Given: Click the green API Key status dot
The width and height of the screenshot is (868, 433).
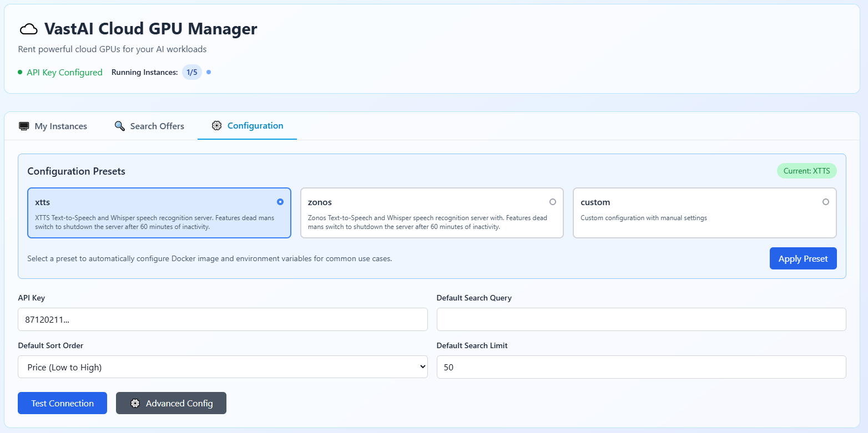Looking at the screenshot, I should (x=20, y=72).
